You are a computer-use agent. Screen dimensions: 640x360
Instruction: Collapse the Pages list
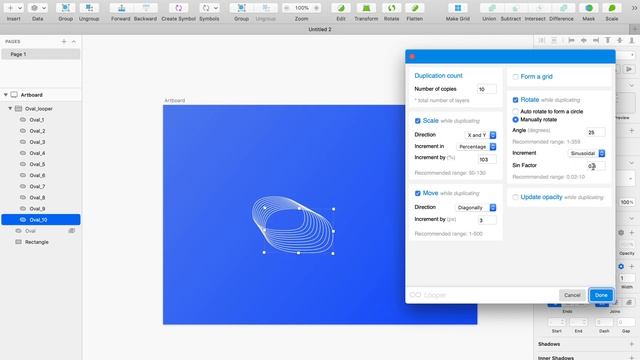(74, 41)
